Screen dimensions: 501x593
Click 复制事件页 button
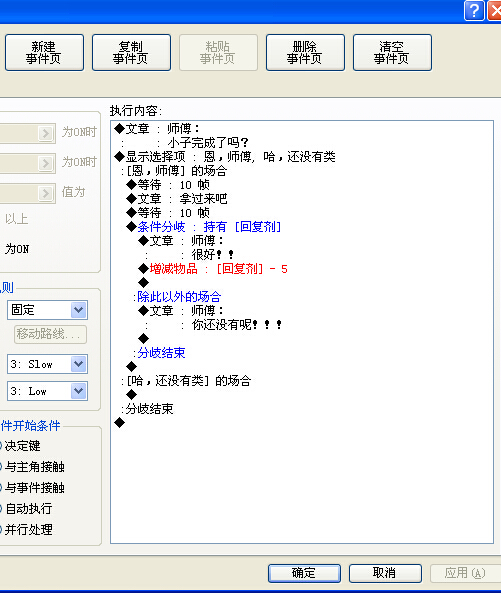click(131, 53)
